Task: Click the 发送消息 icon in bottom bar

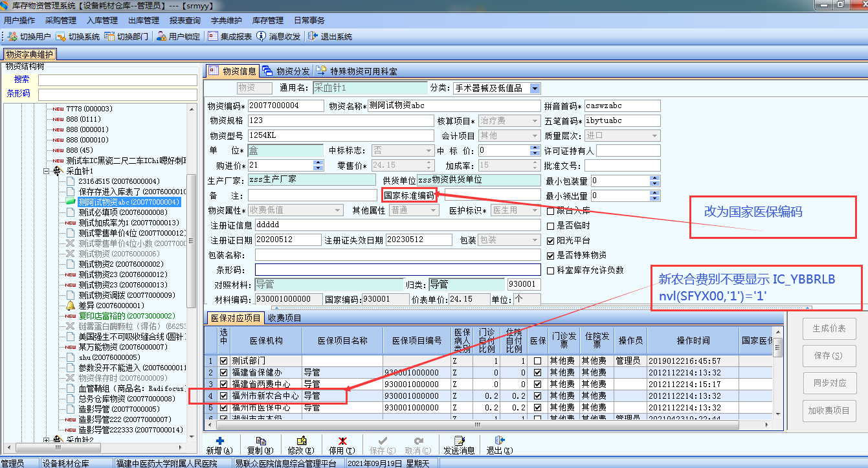Action: [459, 441]
